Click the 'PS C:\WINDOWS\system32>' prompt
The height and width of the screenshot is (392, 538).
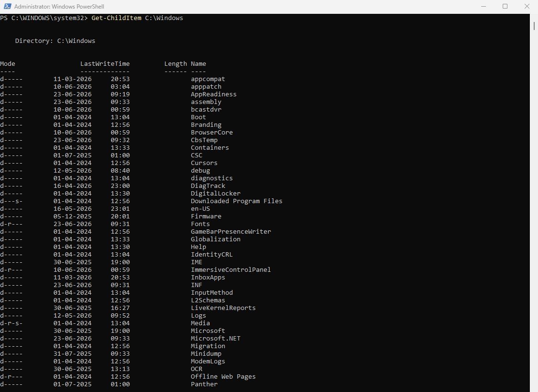click(44, 18)
